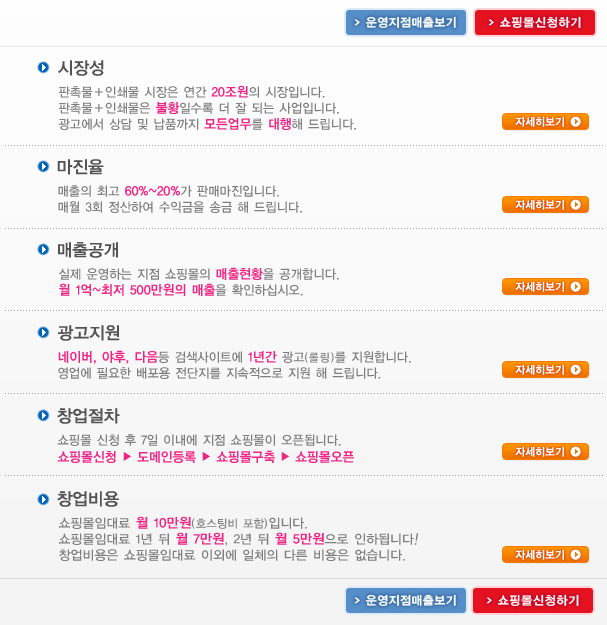Image resolution: width=607 pixels, height=625 pixels.
Task: Open 자세히보기 for the 시장성 section
Action: tap(545, 122)
